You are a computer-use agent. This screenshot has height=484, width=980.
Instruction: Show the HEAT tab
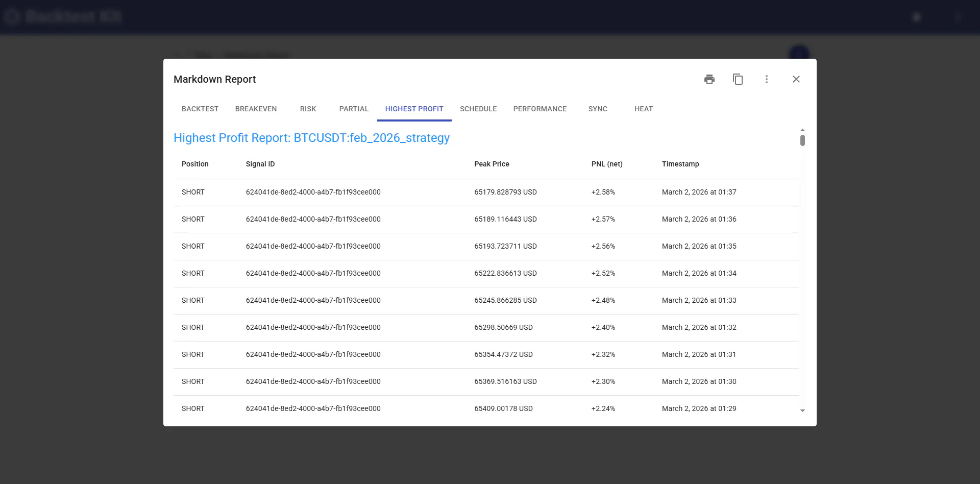[644, 109]
